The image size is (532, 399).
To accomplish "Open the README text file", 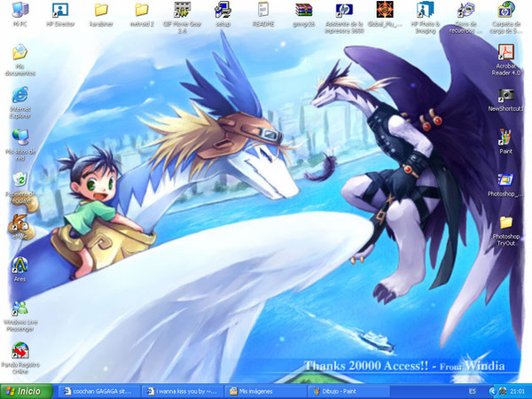I will [263, 10].
